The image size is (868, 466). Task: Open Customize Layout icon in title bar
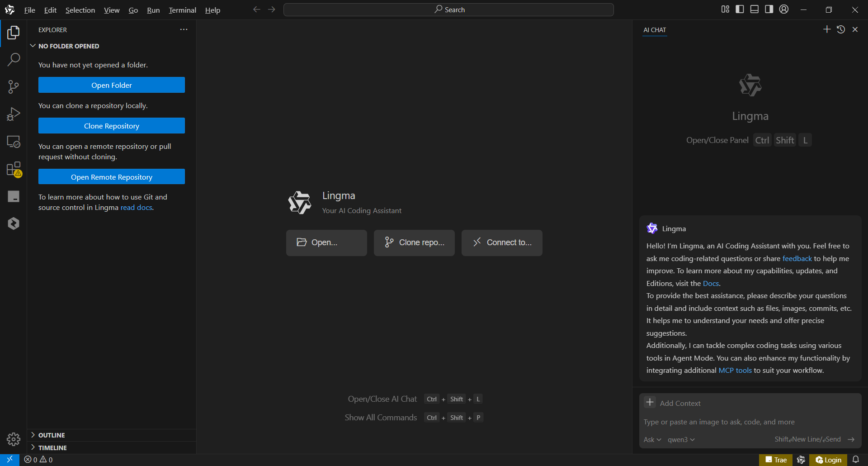(x=725, y=10)
